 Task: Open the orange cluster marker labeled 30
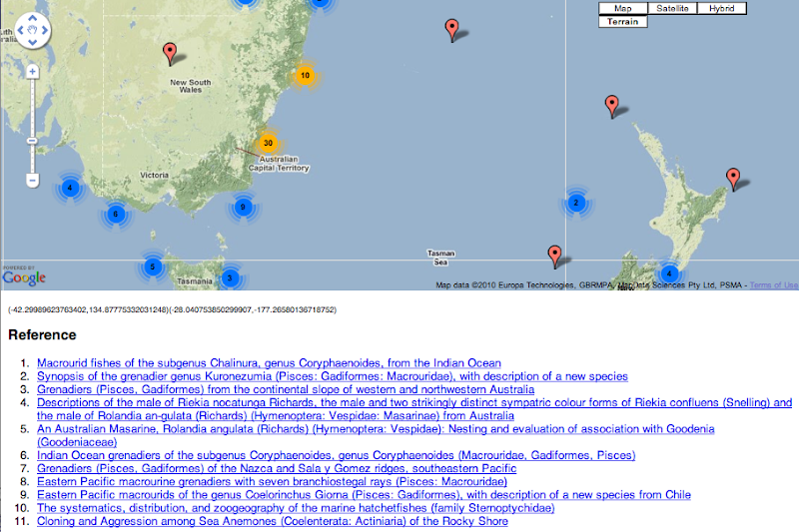(267, 144)
